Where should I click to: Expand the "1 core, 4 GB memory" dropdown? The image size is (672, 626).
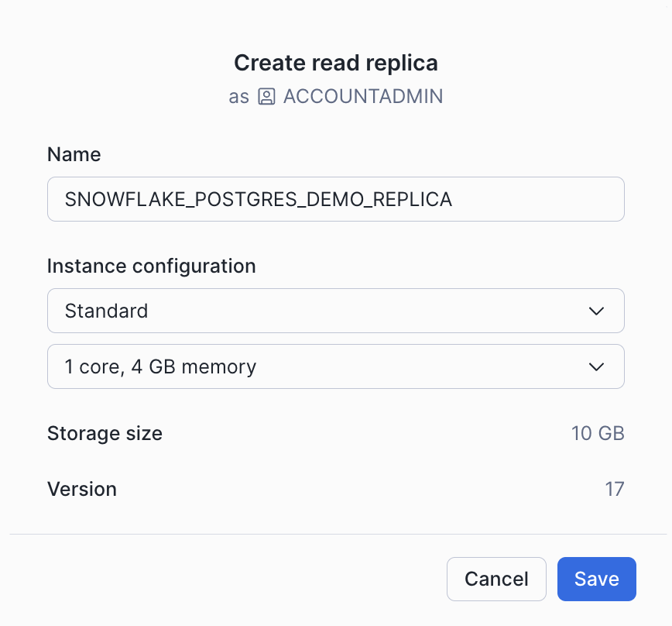[335, 366]
